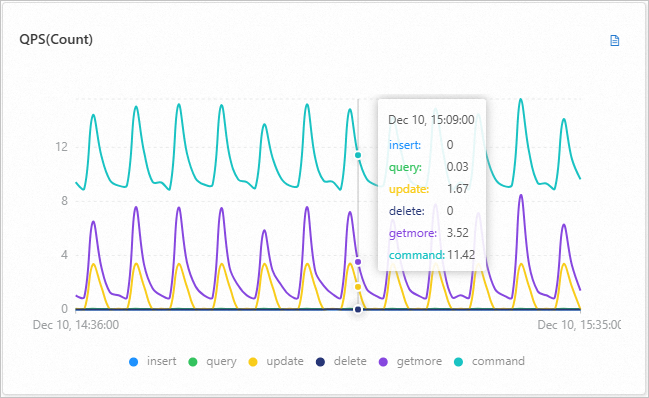This screenshot has height=398, width=649.
Task: Click the purple getmore data point marker
Action: (358, 262)
